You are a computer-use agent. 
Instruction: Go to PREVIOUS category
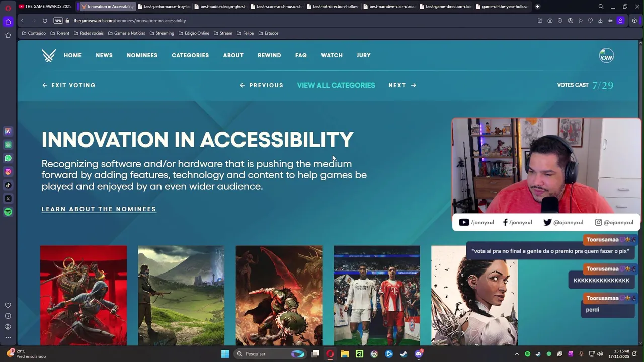coord(262,85)
